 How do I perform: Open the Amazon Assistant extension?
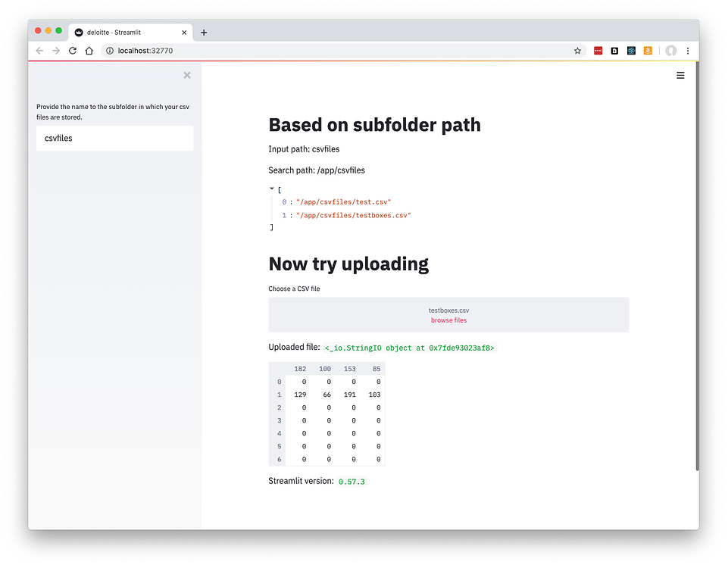click(648, 50)
